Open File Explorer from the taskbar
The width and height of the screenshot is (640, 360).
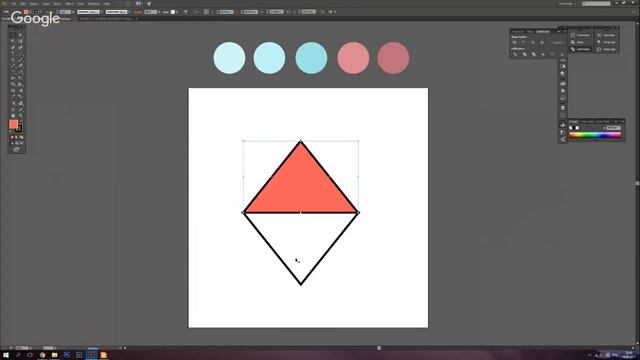[x=54, y=355]
